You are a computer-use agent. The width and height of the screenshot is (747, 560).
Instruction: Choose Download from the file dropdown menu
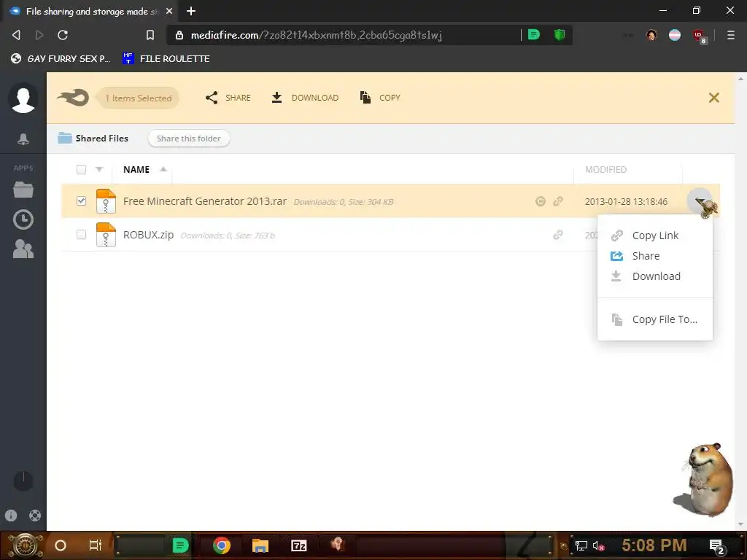pos(655,276)
